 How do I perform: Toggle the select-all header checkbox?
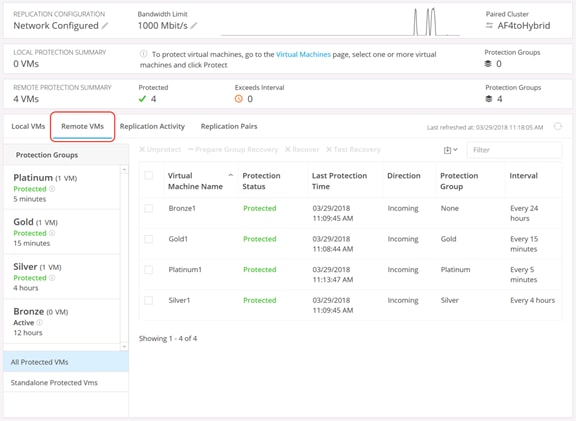pos(148,175)
